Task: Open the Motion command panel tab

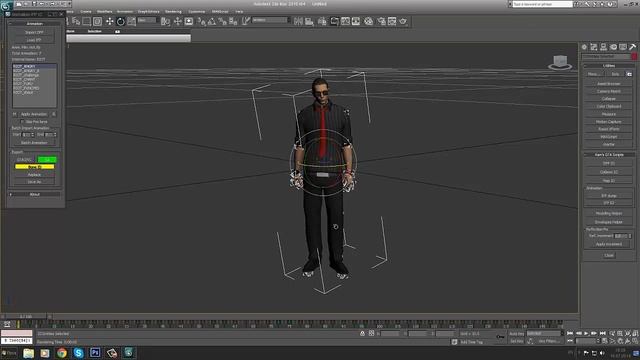Action: coord(613,47)
